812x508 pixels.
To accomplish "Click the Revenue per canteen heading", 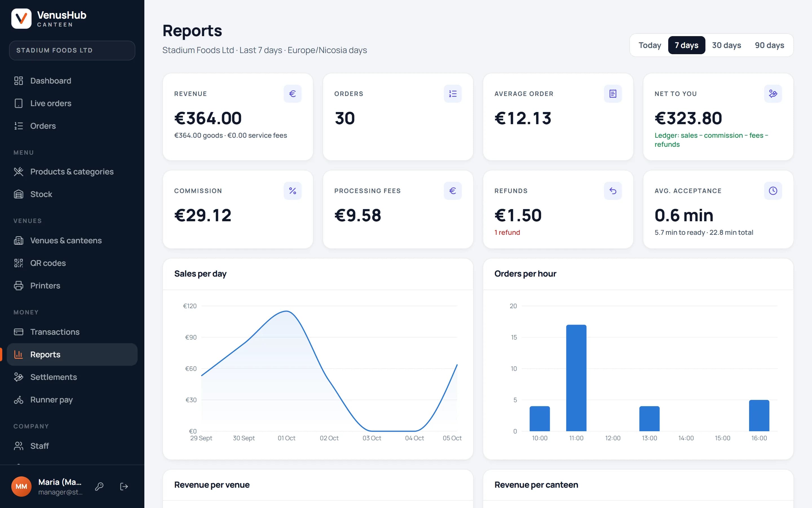I will (x=536, y=485).
